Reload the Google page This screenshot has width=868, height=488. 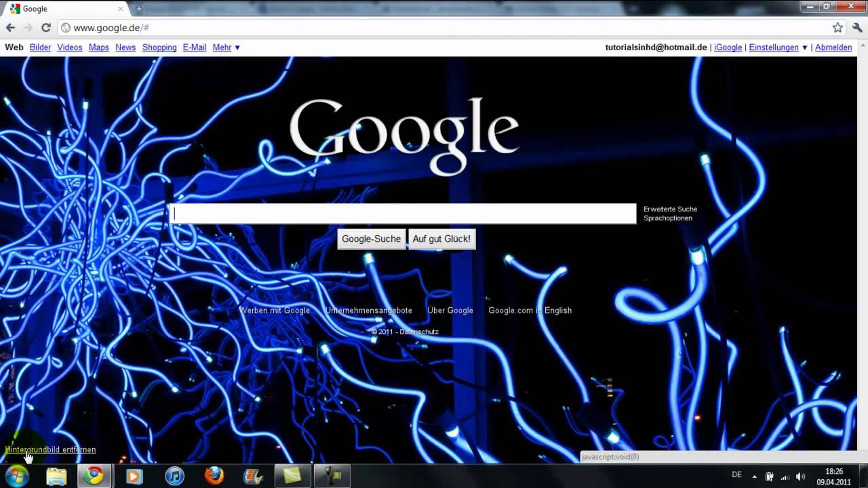tap(46, 28)
